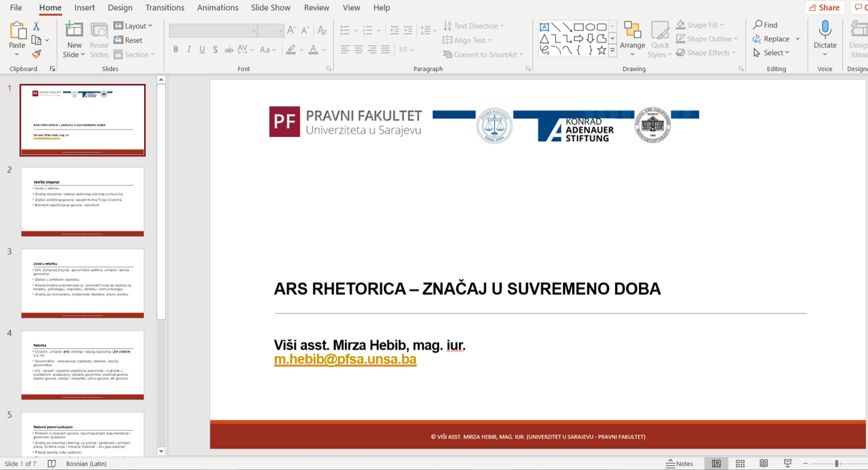Select the Format Painter brush icon

click(x=37, y=54)
